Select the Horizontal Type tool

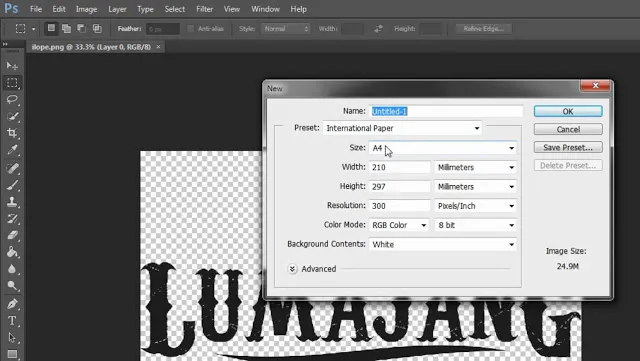point(12,321)
